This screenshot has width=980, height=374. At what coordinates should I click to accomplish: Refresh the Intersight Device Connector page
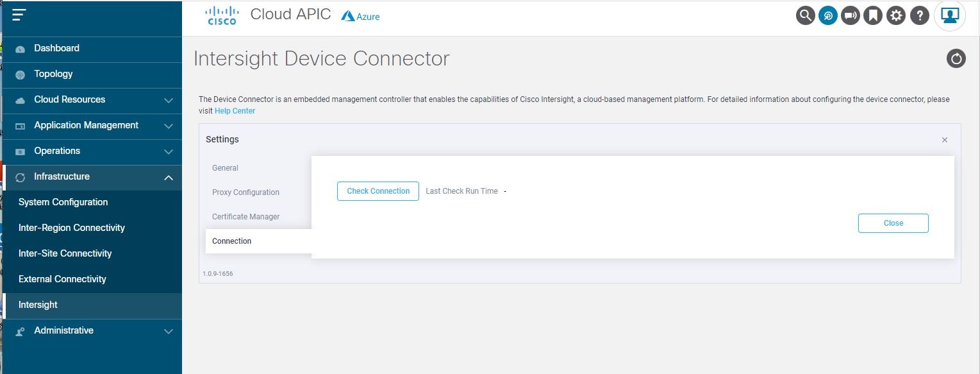[x=956, y=59]
